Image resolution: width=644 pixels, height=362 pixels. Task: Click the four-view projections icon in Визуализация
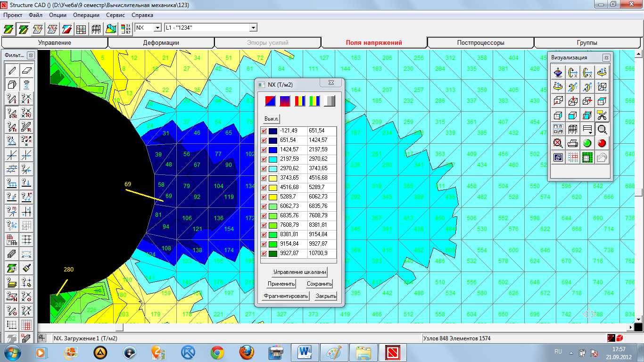[x=558, y=129]
